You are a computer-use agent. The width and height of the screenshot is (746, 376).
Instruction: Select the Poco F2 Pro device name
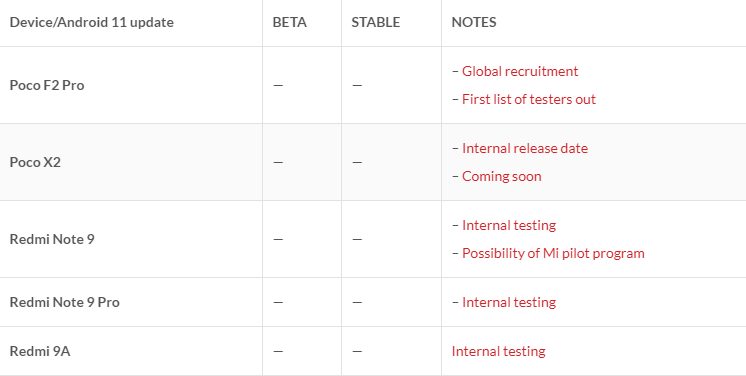tap(47, 86)
